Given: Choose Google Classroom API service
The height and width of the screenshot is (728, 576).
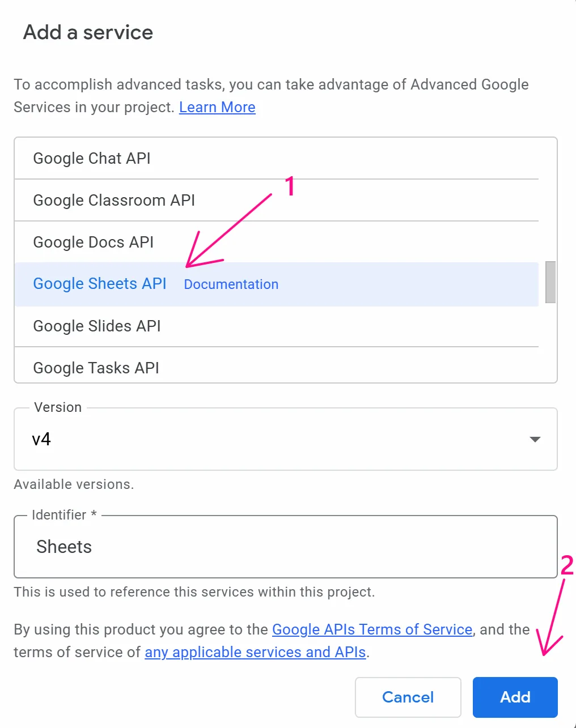Looking at the screenshot, I should pyautogui.click(x=114, y=200).
